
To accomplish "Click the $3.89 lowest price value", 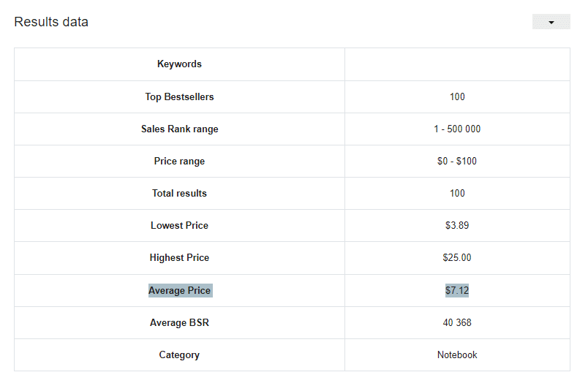I will point(457,225).
